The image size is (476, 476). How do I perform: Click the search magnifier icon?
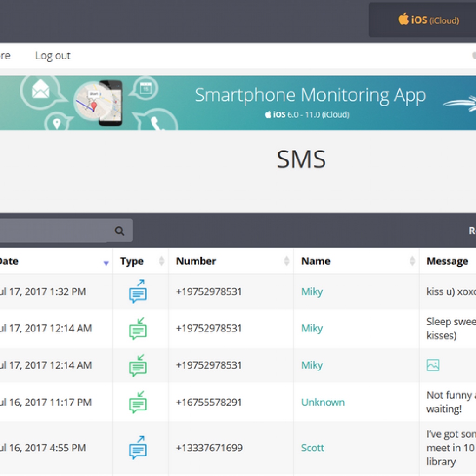coord(119,231)
